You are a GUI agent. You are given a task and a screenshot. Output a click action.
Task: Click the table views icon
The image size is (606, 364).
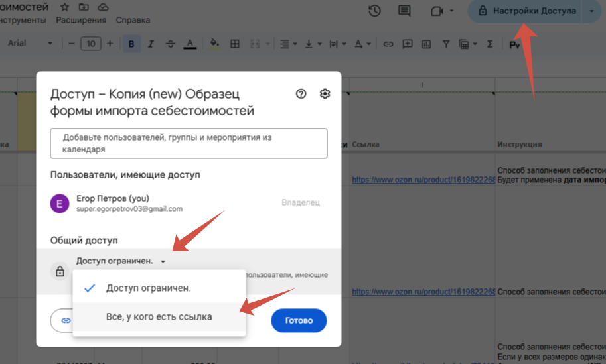[464, 44]
